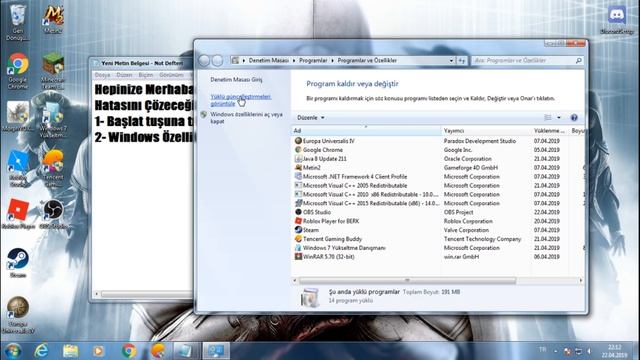Sort the list by the Yayımcı column
Viewport: 640px width, 360px height.
click(486, 131)
